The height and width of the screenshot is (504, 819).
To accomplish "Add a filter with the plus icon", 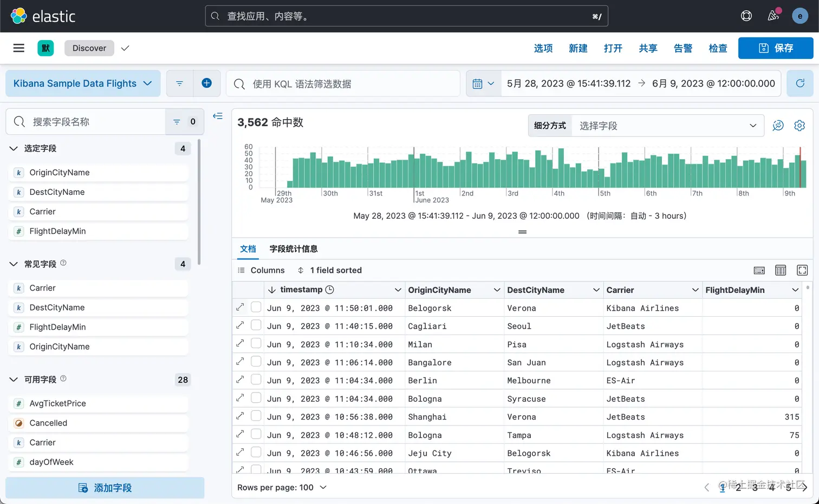I will (206, 83).
